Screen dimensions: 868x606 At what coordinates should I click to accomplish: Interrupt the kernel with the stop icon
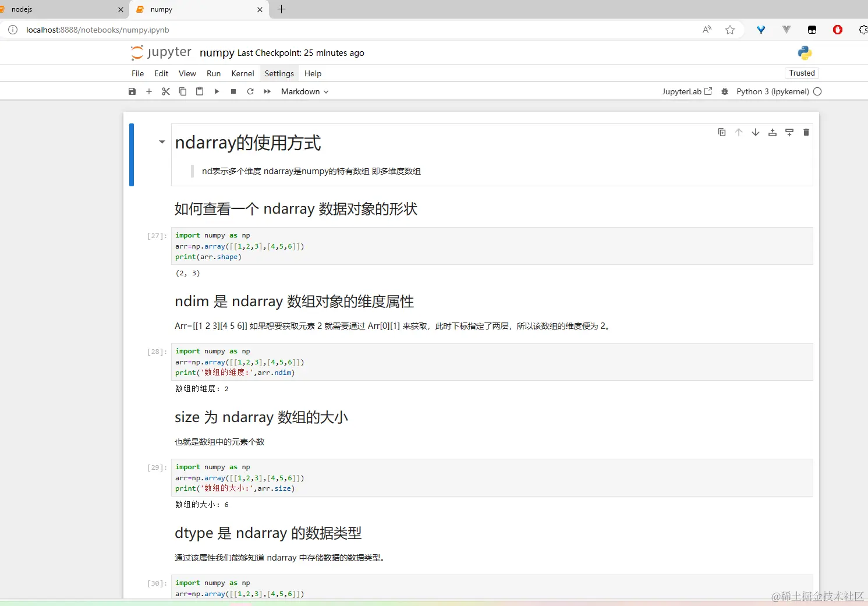233,91
